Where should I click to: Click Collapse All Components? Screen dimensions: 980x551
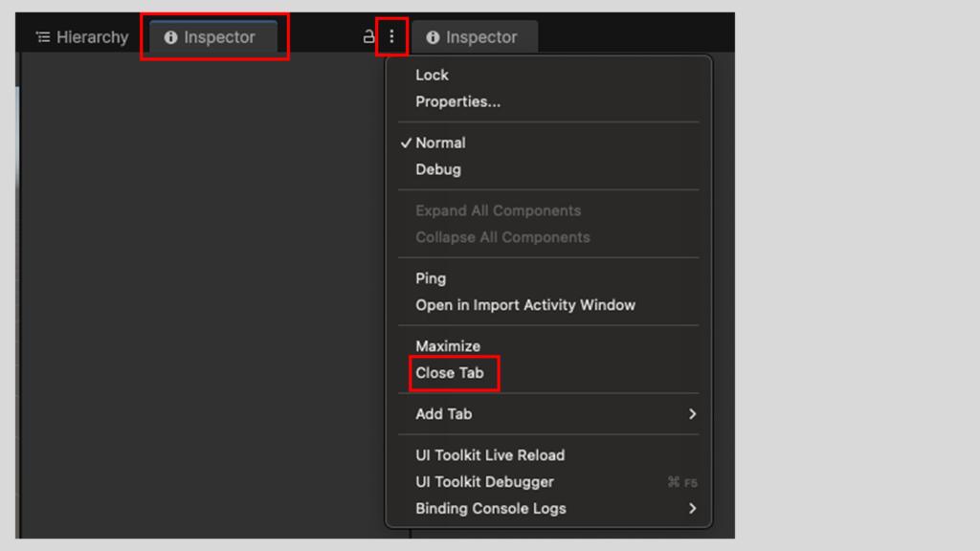pos(502,237)
